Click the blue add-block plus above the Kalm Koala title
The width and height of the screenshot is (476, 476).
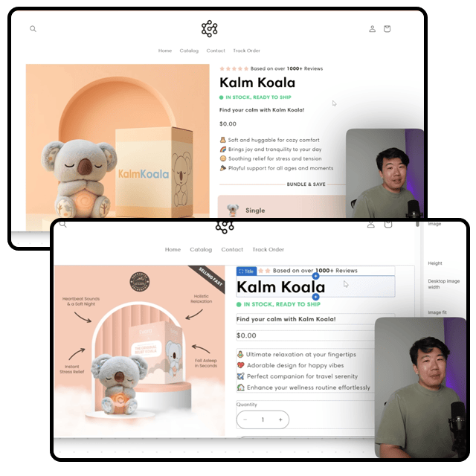point(315,276)
